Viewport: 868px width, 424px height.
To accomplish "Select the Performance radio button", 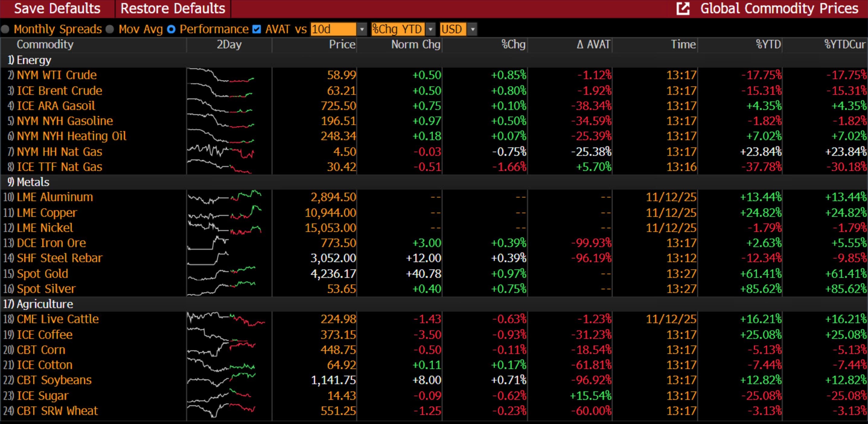I will coord(171,29).
